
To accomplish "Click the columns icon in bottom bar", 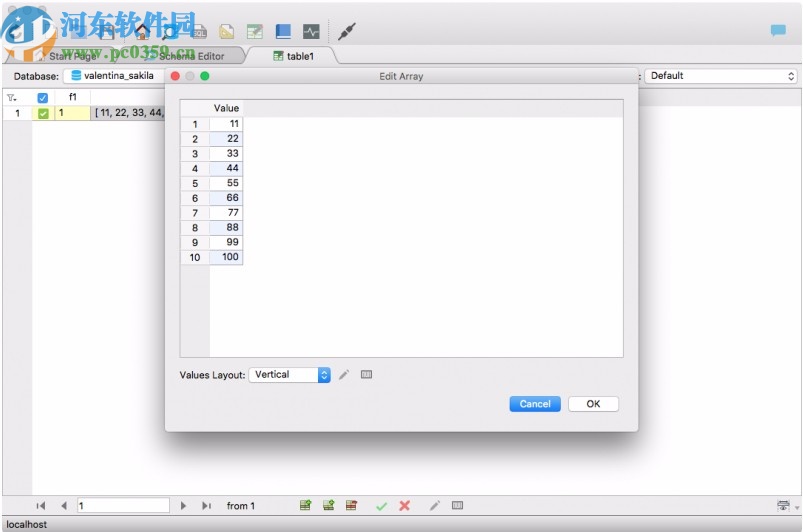I will point(457,505).
